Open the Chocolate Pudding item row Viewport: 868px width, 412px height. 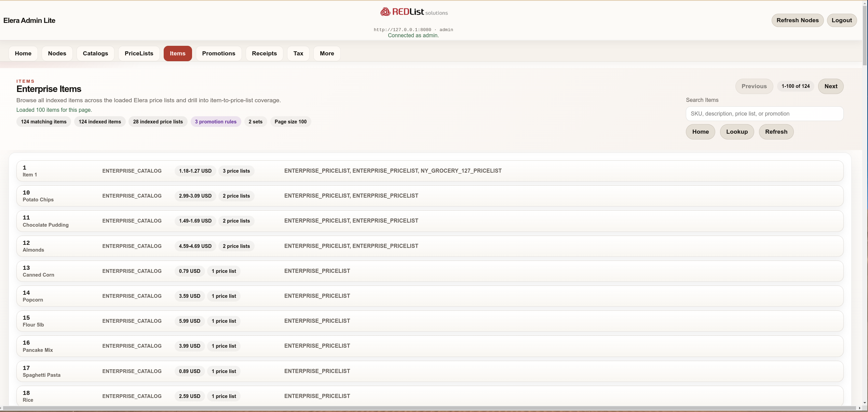coord(430,221)
